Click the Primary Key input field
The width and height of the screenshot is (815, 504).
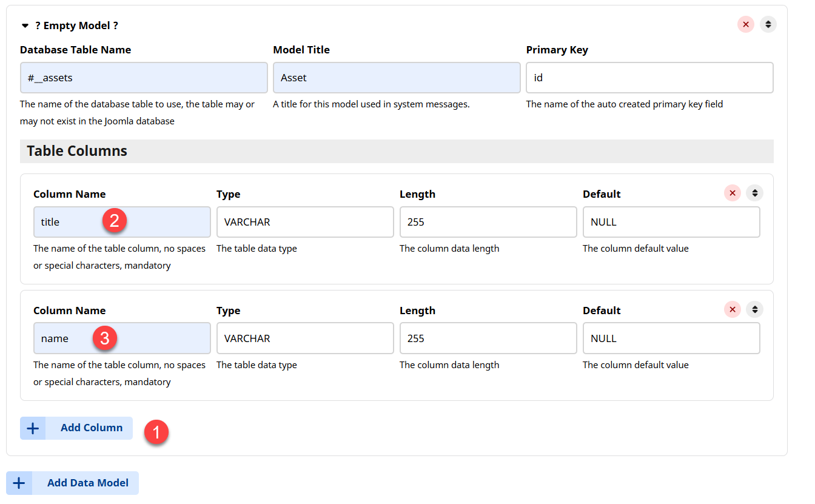click(649, 78)
